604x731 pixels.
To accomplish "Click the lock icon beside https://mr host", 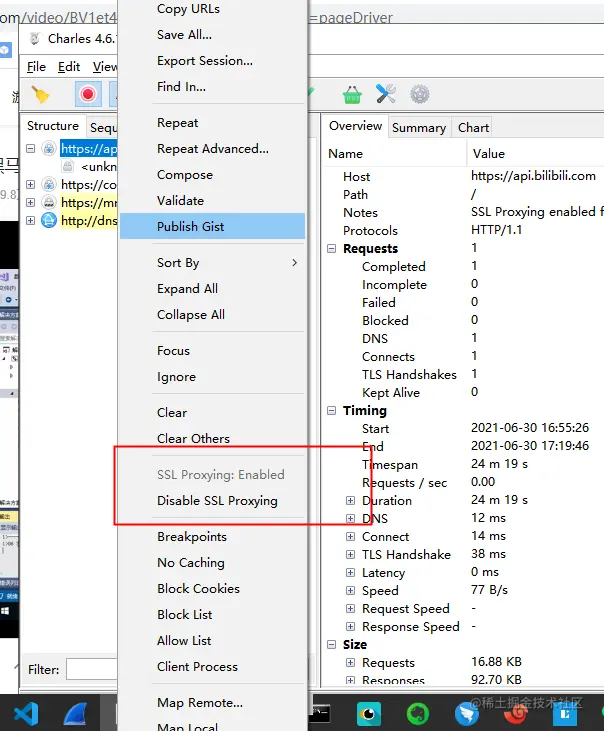I will click(x=49, y=202).
